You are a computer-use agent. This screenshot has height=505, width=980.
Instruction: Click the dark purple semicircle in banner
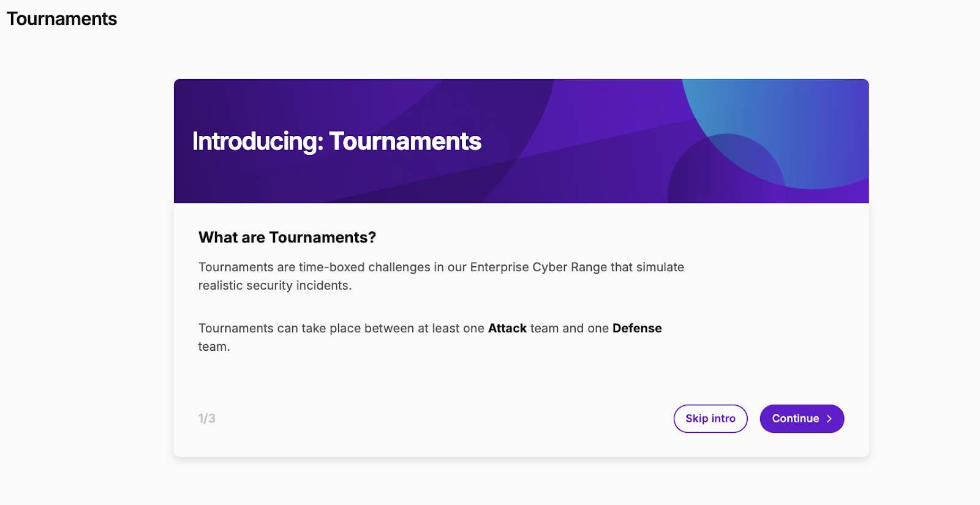tap(726, 171)
